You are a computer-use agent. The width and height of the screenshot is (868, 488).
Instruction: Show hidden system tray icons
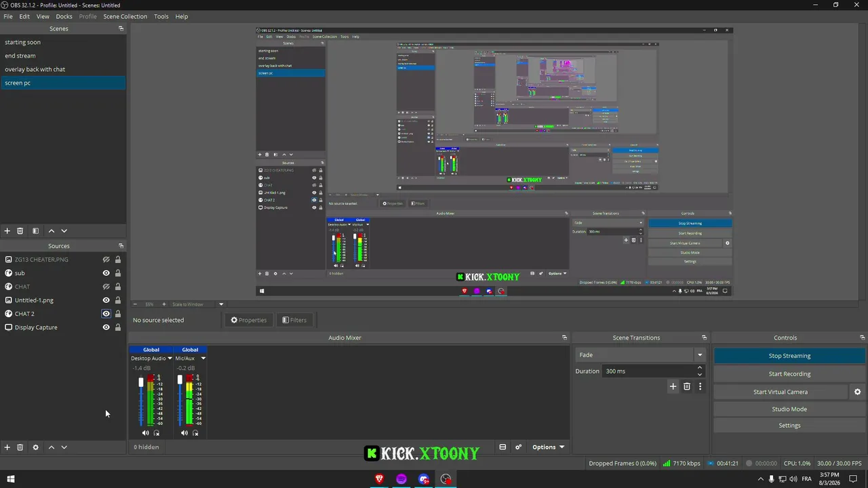[760, 479]
